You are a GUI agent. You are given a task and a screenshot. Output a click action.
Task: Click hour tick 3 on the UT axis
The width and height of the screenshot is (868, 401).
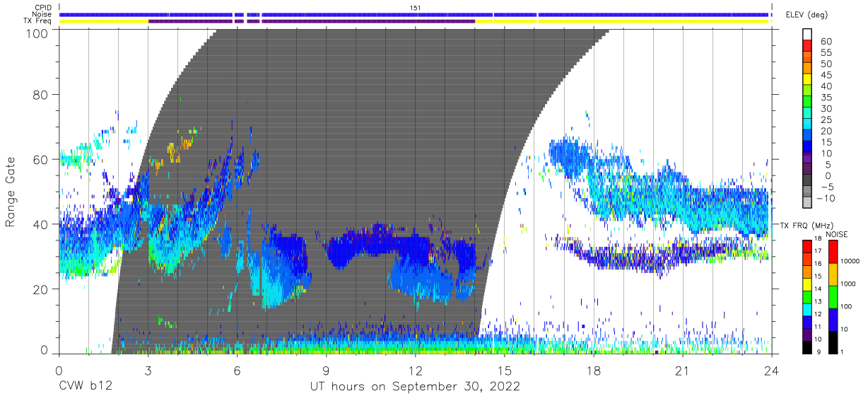coord(148,370)
